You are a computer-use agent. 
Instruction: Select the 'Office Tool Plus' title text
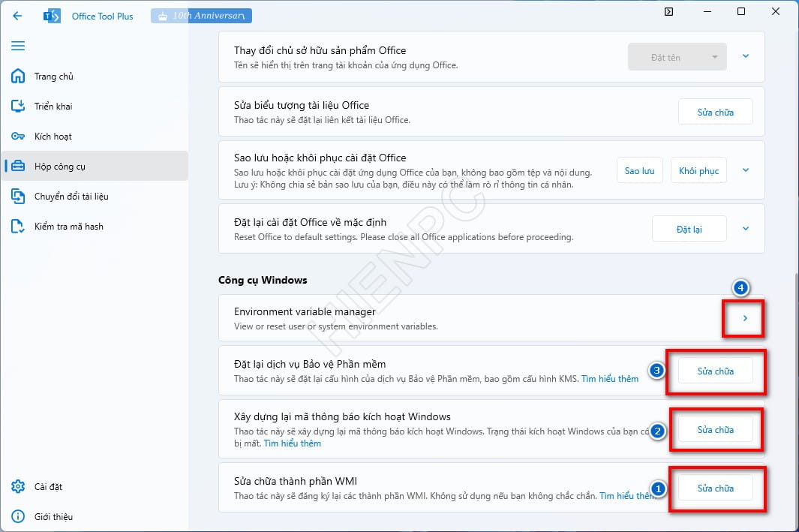pos(103,17)
